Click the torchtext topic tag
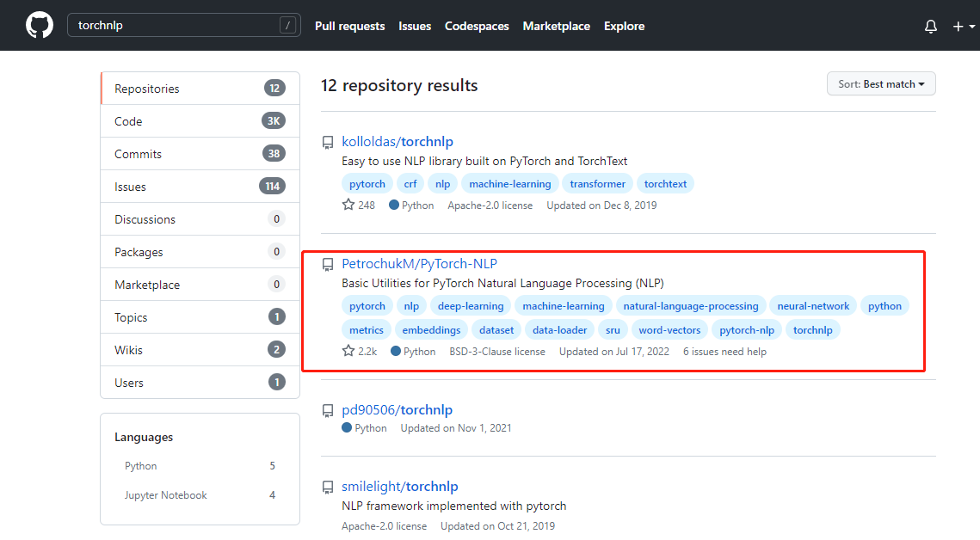Viewport: 980px width, 540px height. tap(665, 183)
